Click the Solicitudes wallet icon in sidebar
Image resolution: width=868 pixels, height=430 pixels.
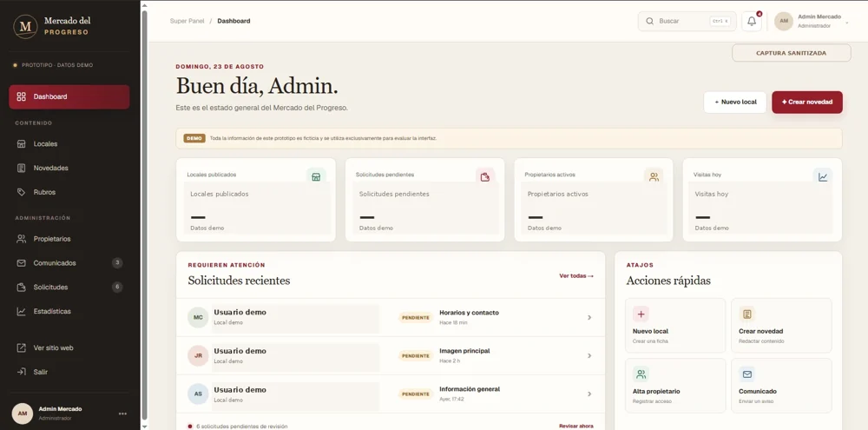pyautogui.click(x=21, y=287)
